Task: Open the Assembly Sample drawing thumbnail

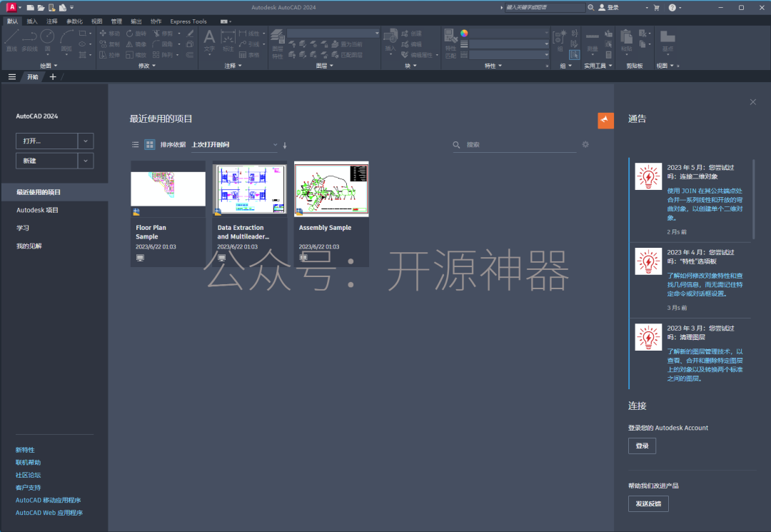Action: click(x=331, y=189)
